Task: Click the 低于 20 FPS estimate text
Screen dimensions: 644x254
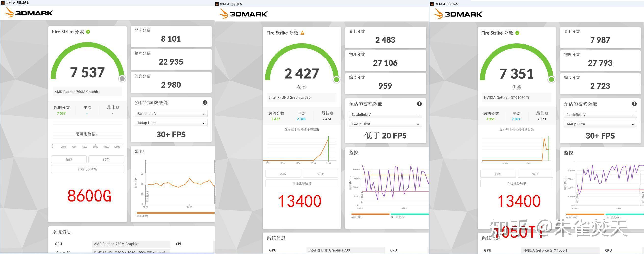Action: point(385,136)
